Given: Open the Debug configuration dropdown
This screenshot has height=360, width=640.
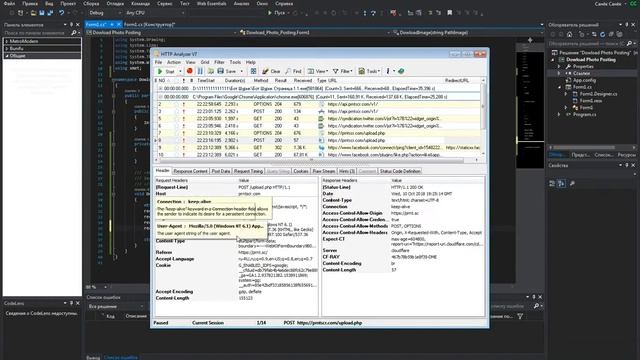Looking at the screenshot, I should pyautogui.click(x=104, y=13).
